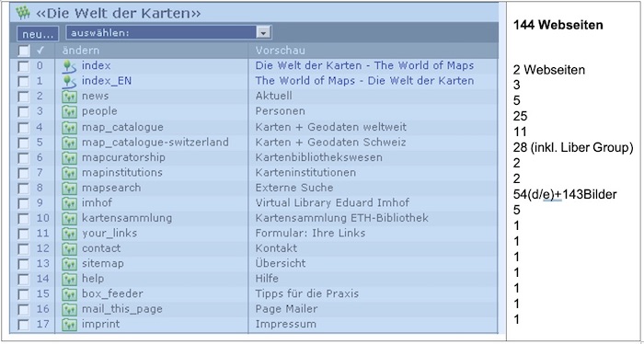
Task: Click the folder icon next to imhof
Action: (x=69, y=202)
